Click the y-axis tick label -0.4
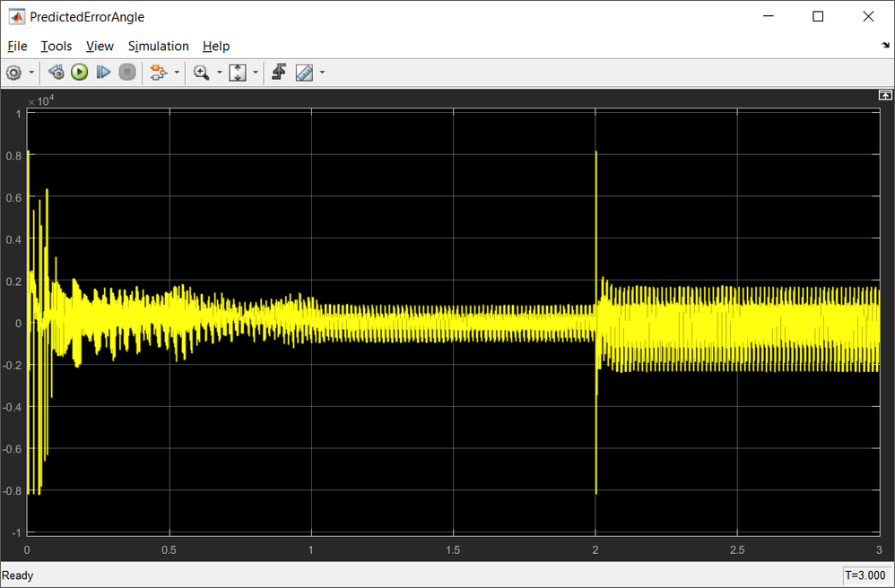The image size is (895, 588). [12, 407]
